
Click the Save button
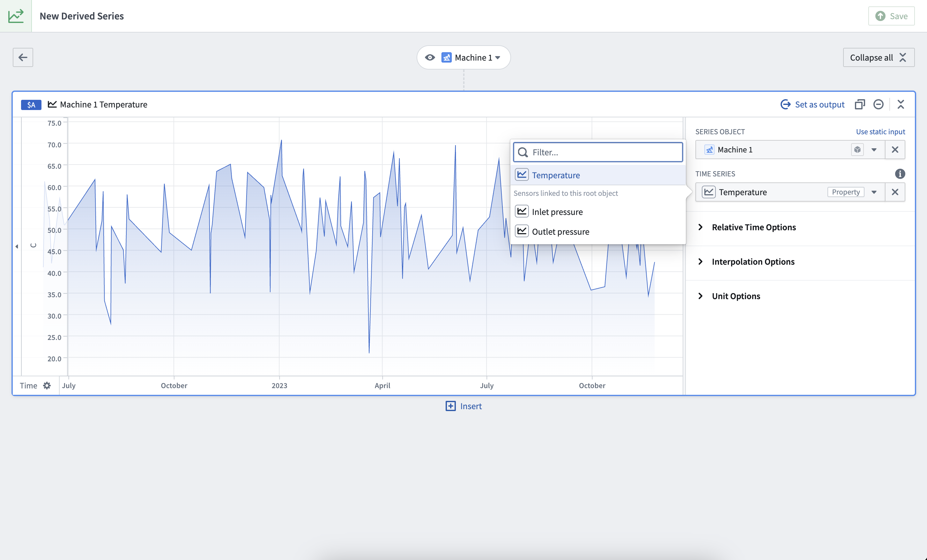coord(891,16)
